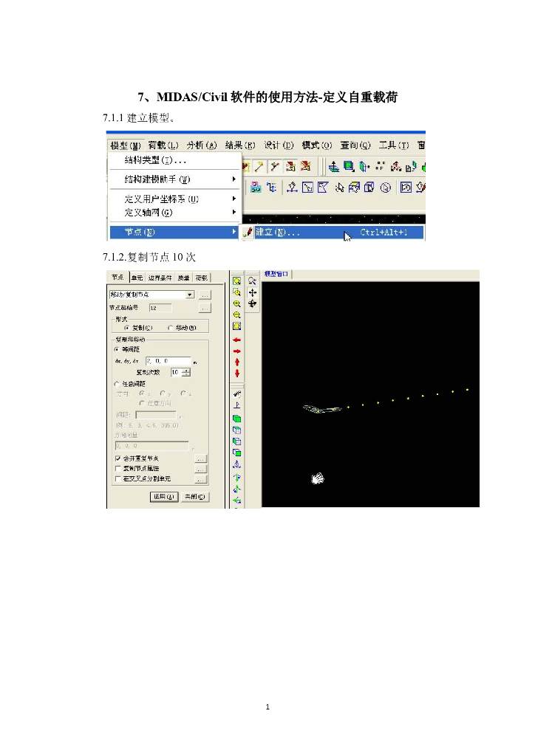Open the 设计(D) menu
This screenshot has height=756, width=535.
tap(279, 145)
